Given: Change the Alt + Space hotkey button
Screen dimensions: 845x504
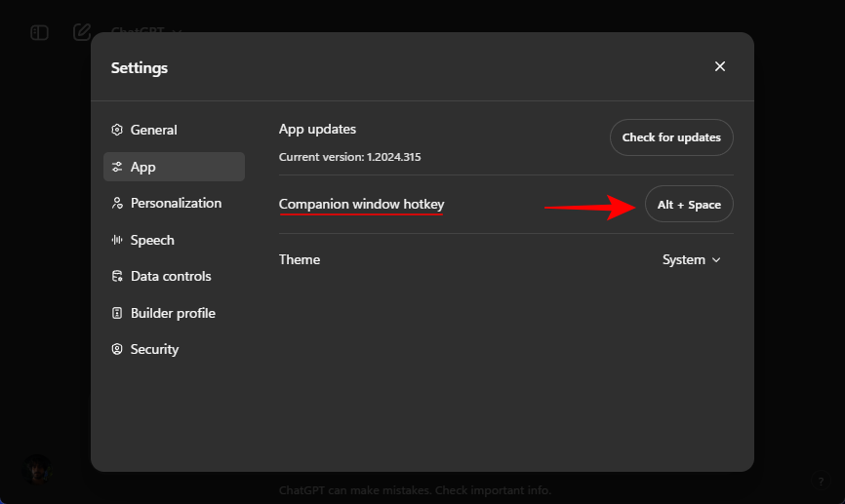Looking at the screenshot, I should click(x=689, y=205).
